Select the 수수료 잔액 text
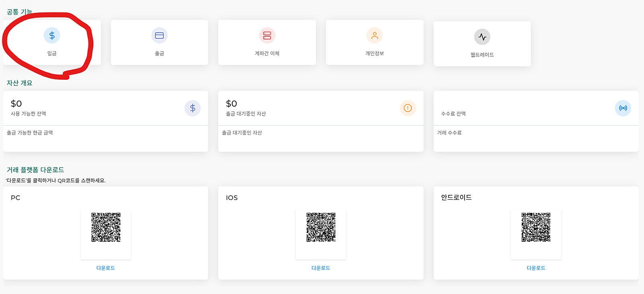 (453, 114)
